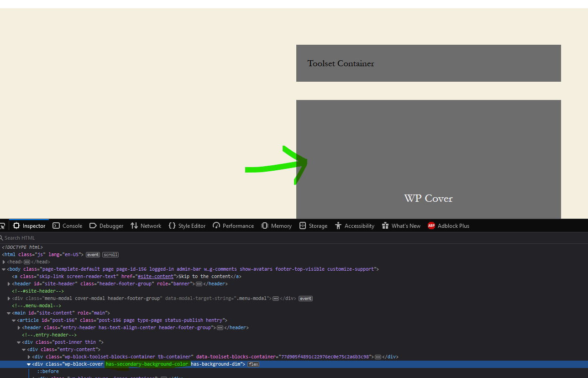588x378 pixels.
Task: Open the Style Editor tab
Action: point(187,226)
